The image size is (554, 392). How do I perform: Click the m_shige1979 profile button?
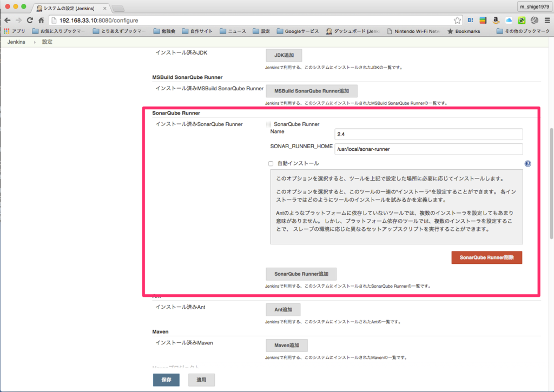pyautogui.click(x=534, y=6)
